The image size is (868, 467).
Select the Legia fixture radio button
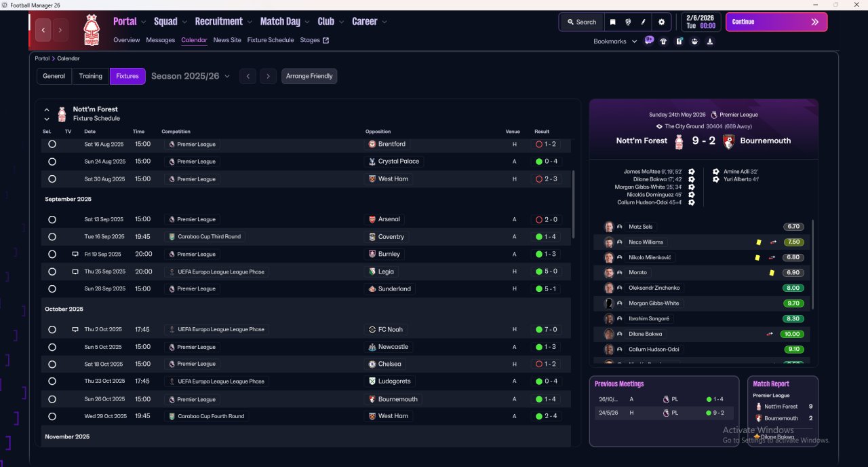pyautogui.click(x=52, y=272)
